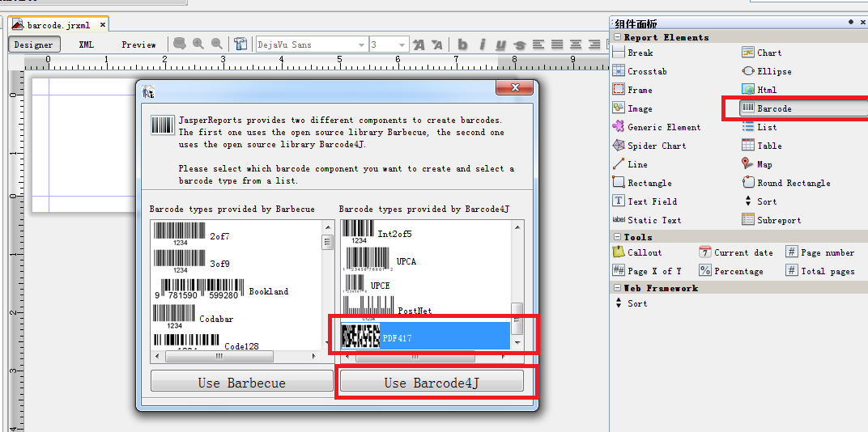
Task: Close the barcode selection dialog
Action: pos(515,87)
